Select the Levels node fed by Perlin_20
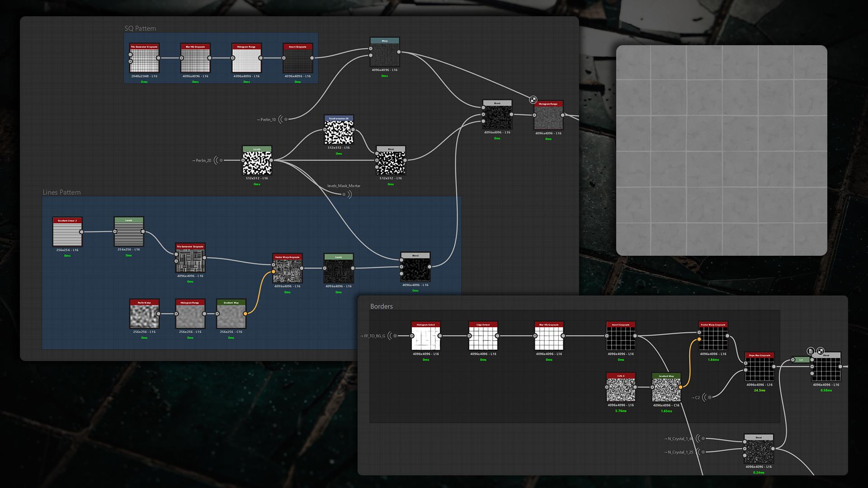This screenshot has height=488, width=868. [257, 160]
